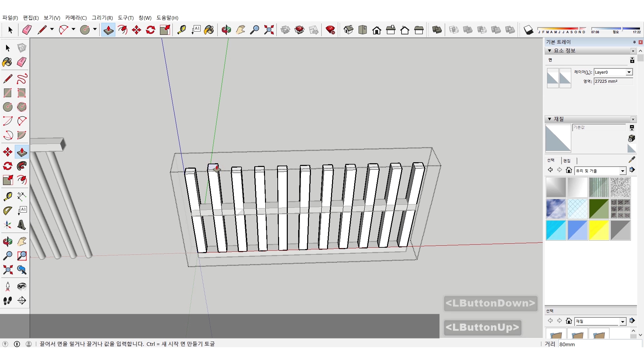644x362 pixels.
Task: Open material library dropdown '유리 및 거울'
Action: (622, 171)
